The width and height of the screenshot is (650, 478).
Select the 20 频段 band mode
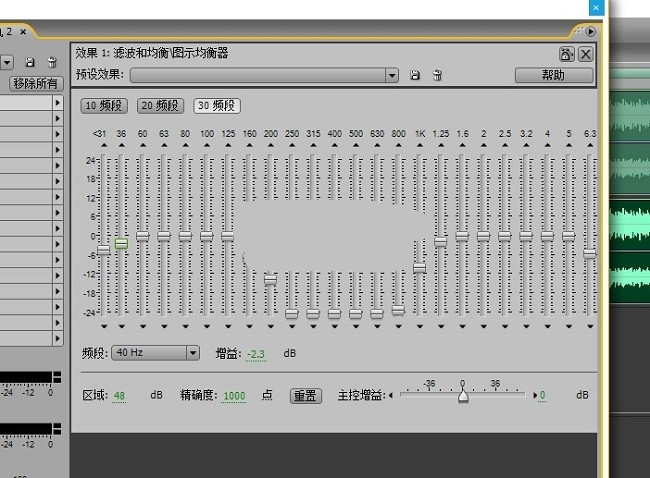160,106
